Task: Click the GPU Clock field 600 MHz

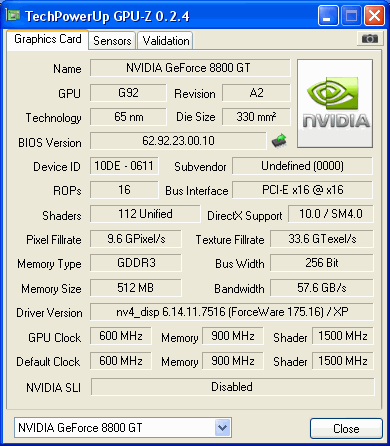Action: (121, 336)
